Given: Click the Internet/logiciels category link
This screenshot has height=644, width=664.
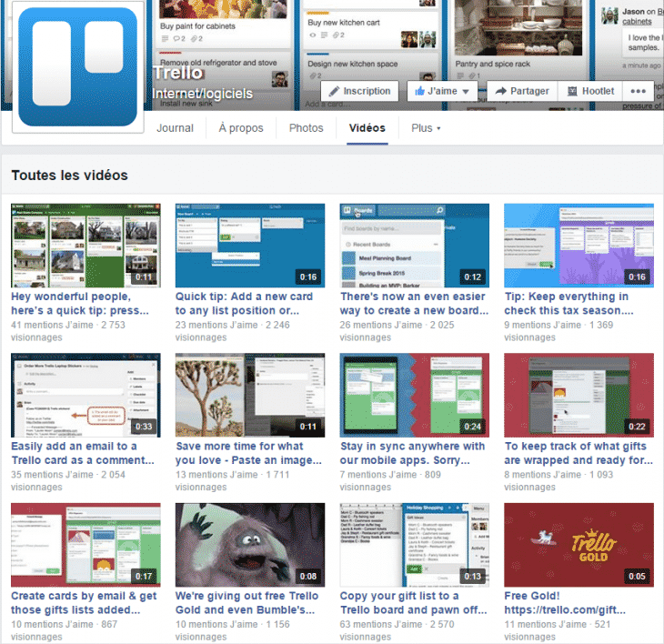Looking at the screenshot, I should coord(203,94).
